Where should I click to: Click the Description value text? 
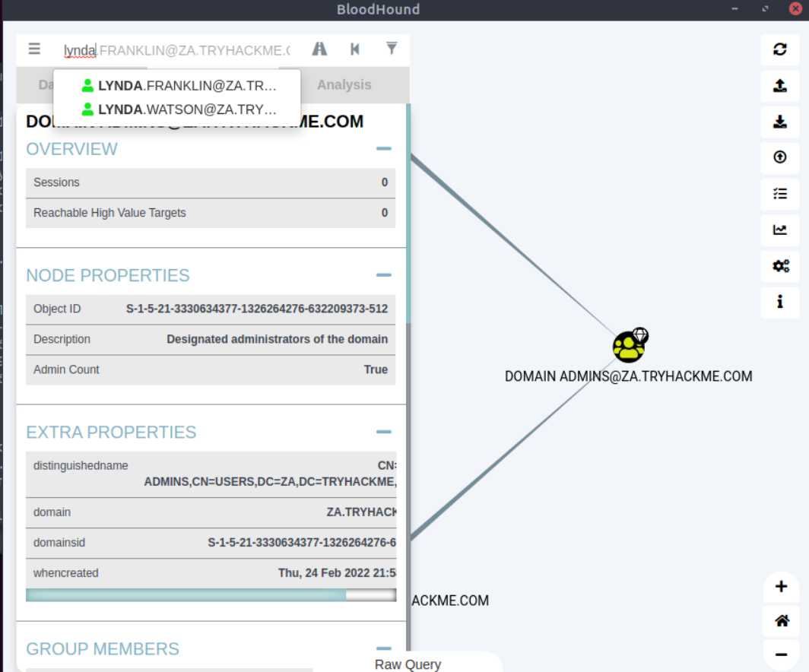(x=277, y=339)
